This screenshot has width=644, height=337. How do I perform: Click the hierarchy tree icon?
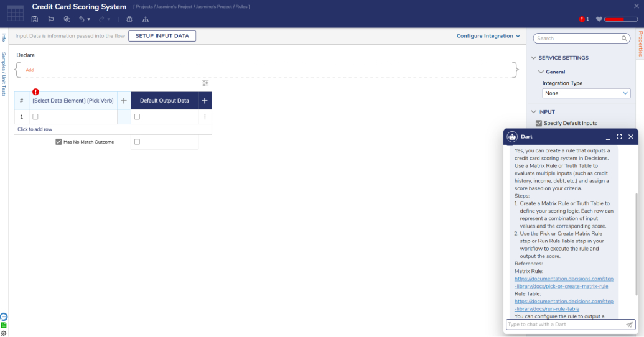(146, 19)
